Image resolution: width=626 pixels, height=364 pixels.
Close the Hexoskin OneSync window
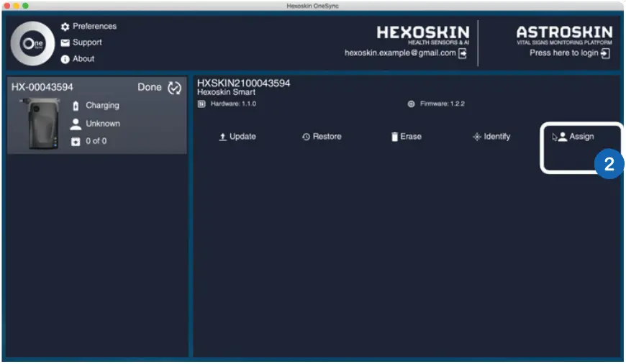tap(6, 6)
